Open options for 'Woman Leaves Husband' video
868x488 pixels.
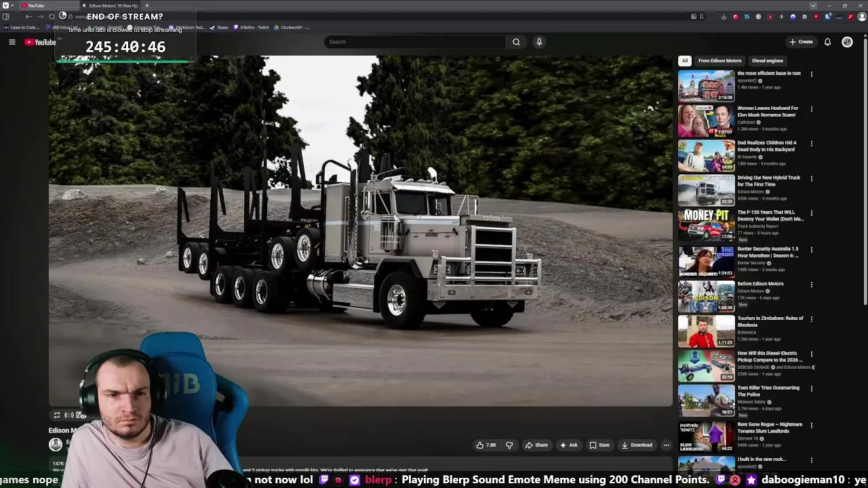(812, 108)
